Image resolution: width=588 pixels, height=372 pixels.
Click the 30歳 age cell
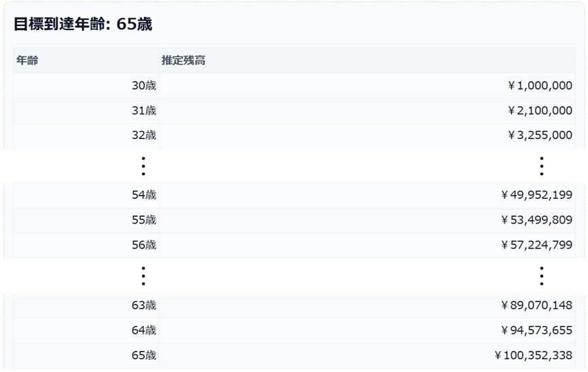point(144,86)
